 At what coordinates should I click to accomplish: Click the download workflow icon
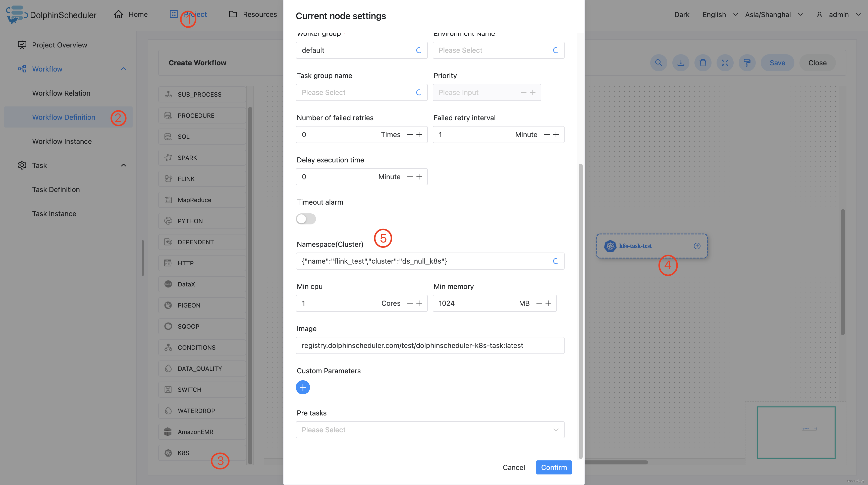680,63
